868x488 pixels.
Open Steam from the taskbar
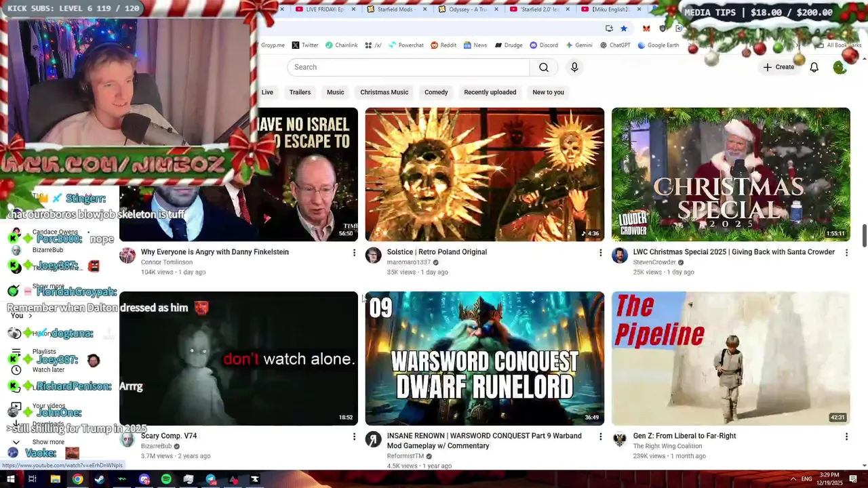pyautogui.click(x=100, y=479)
